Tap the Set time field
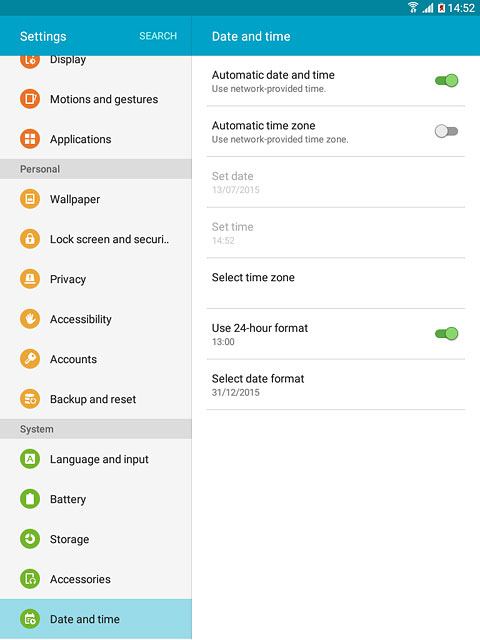Viewport: 480px width, 640px height. (x=336, y=233)
